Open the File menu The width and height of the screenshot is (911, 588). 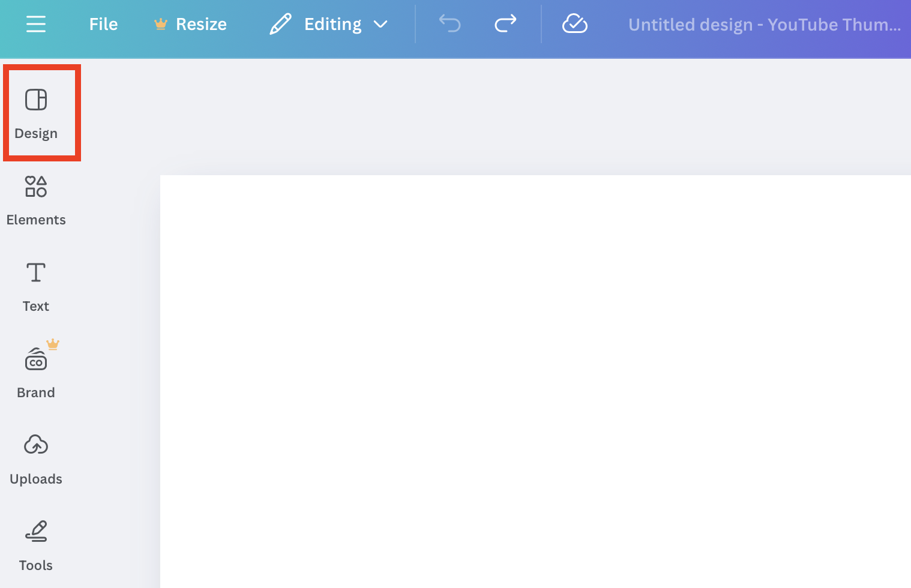click(103, 24)
